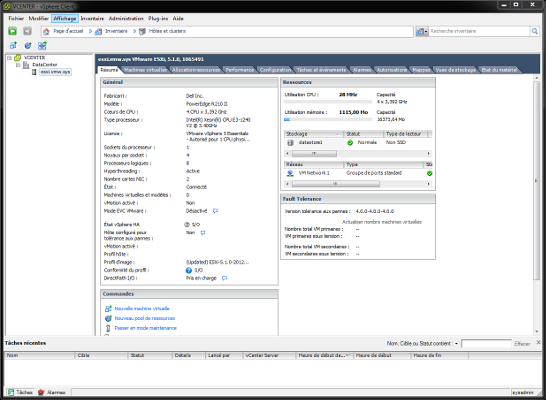Select the VCENTER root tree icon

click(17, 58)
